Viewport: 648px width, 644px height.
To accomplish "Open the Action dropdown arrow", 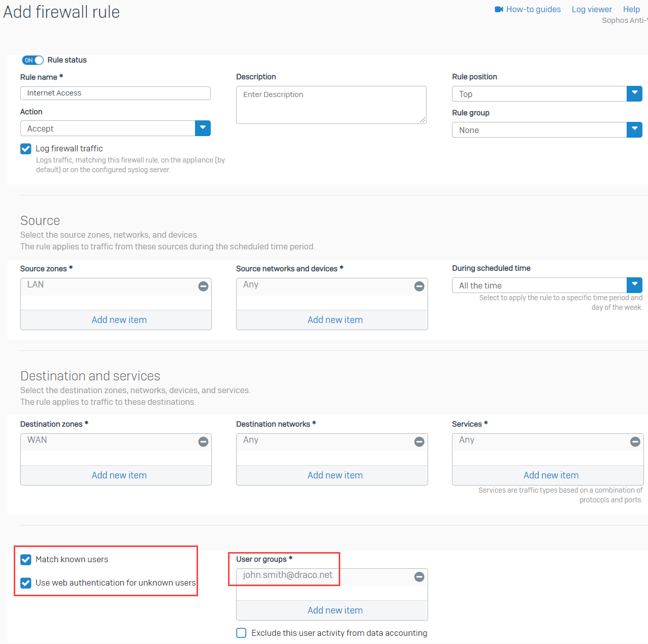I will point(203,128).
